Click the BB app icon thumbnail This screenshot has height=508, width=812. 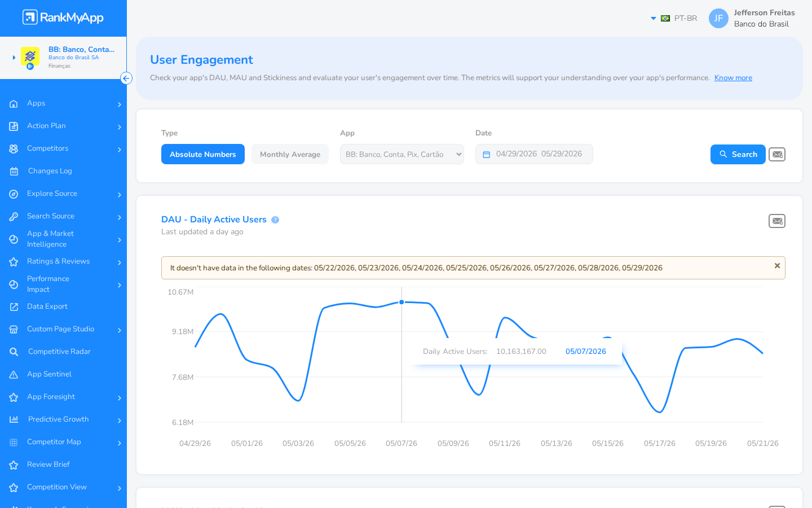coord(30,58)
